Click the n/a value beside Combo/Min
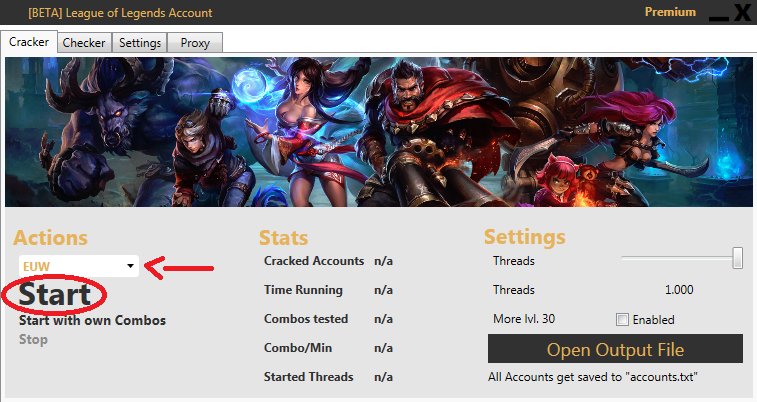Screen dimensions: 757x402 coord(383,348)
